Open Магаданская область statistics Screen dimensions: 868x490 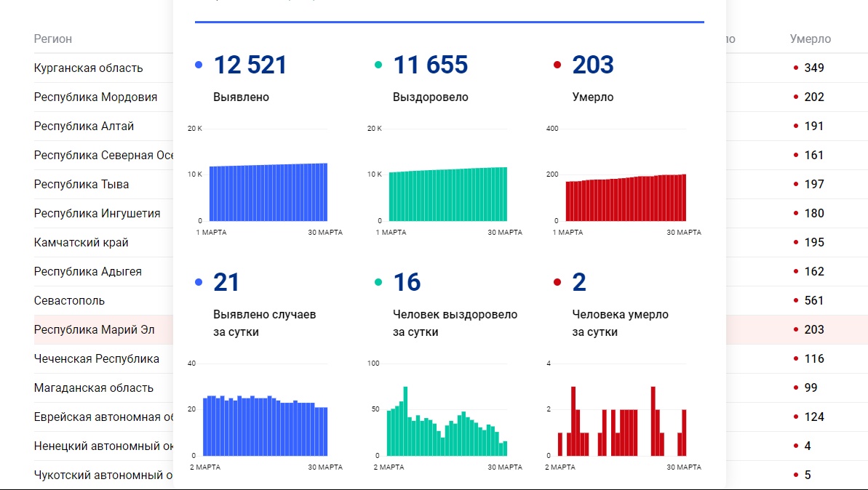coord(93,388)
